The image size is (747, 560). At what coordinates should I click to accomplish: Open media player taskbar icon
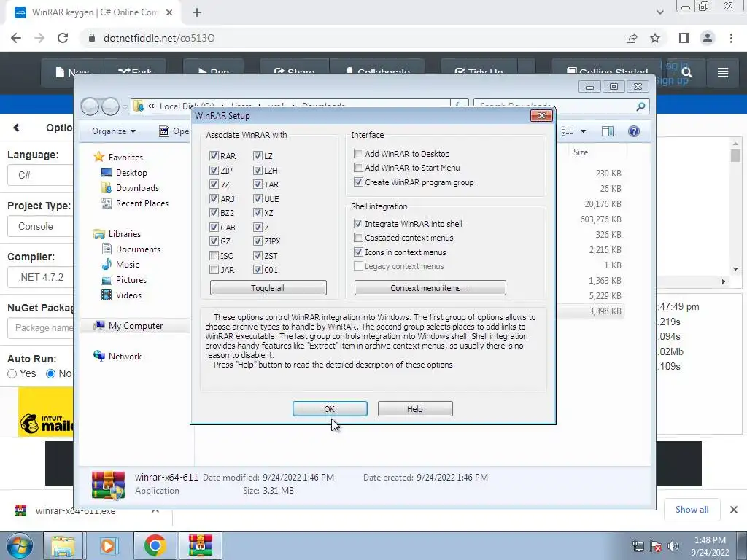[108, 545]
